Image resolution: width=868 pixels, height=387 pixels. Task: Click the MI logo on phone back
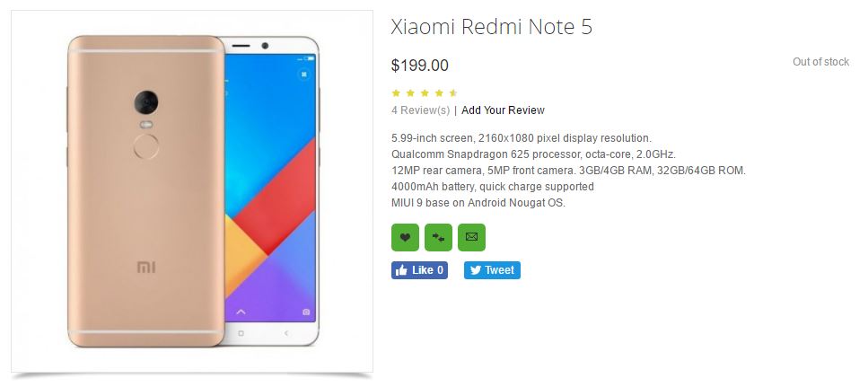pyautogui.click(x=146, y=268)
